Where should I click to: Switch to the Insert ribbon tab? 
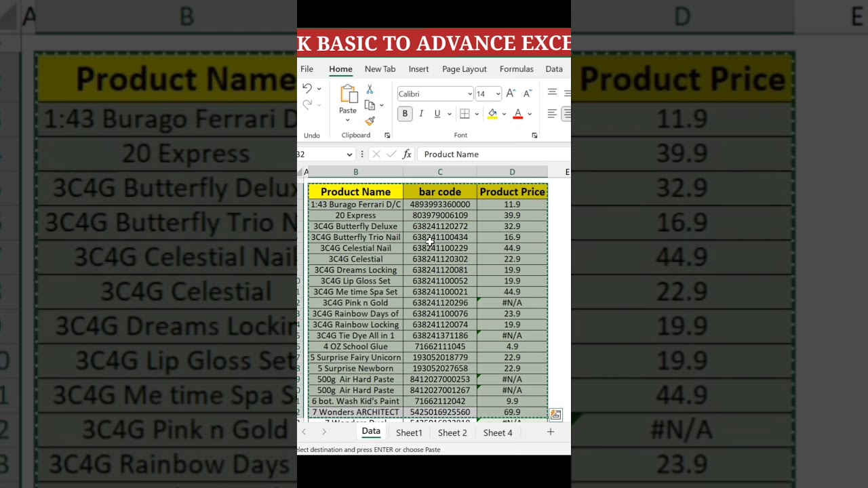point(418,69)
